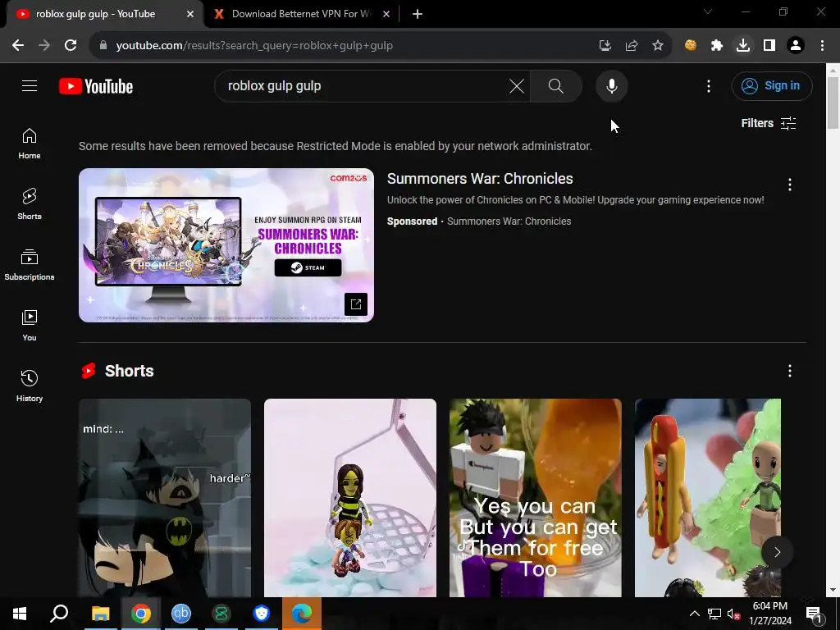
Task: Open the tab search dropdown chevron
Action: pos(708,11)
